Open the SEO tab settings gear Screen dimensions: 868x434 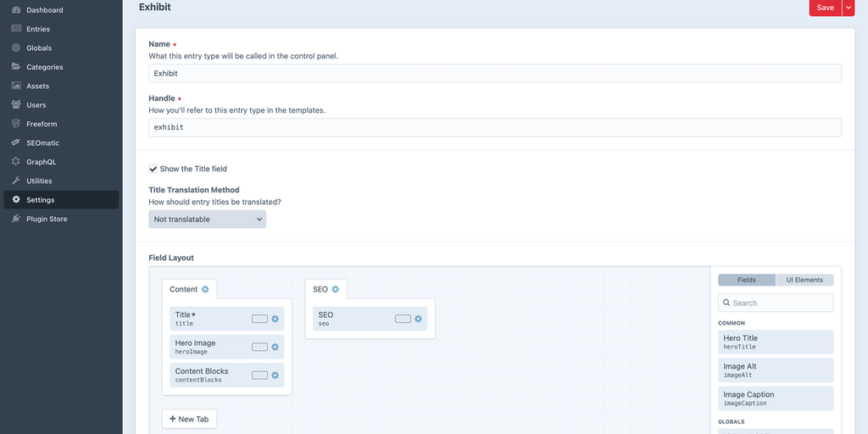(335, 290)
